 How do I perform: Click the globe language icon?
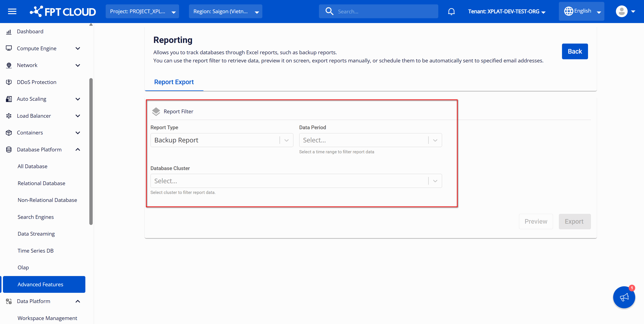(x=569, y=11)
